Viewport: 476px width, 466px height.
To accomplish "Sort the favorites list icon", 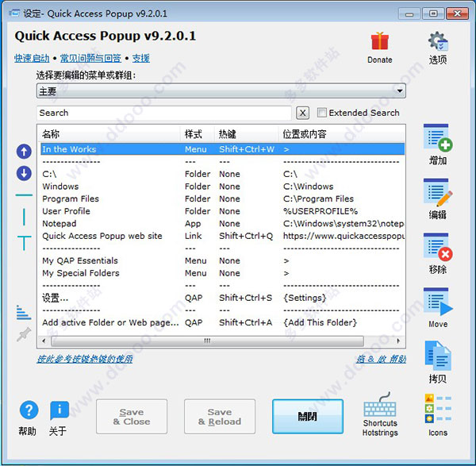I will (x=24, y=313).
